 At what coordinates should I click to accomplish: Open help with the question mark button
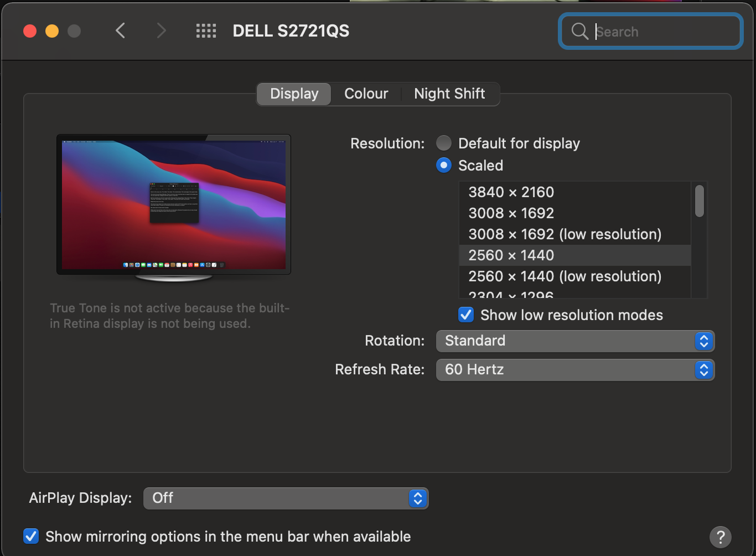coord(720,537)
